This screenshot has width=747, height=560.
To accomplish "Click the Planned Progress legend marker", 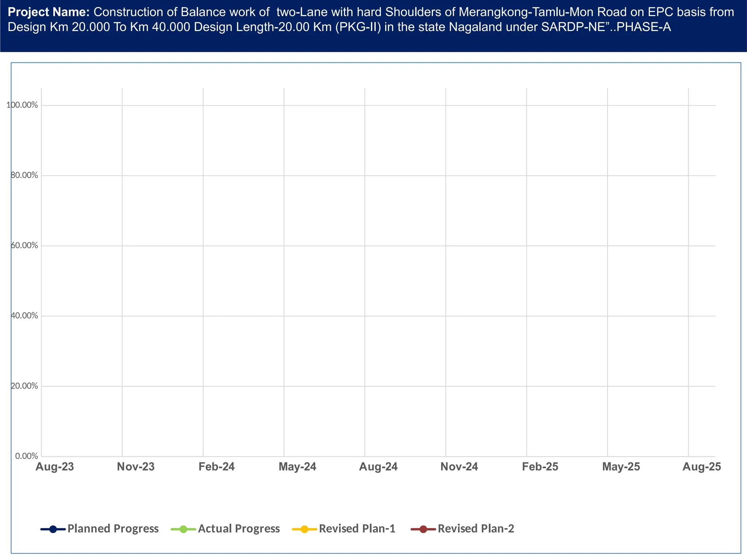I will click(x=53, y=529).
